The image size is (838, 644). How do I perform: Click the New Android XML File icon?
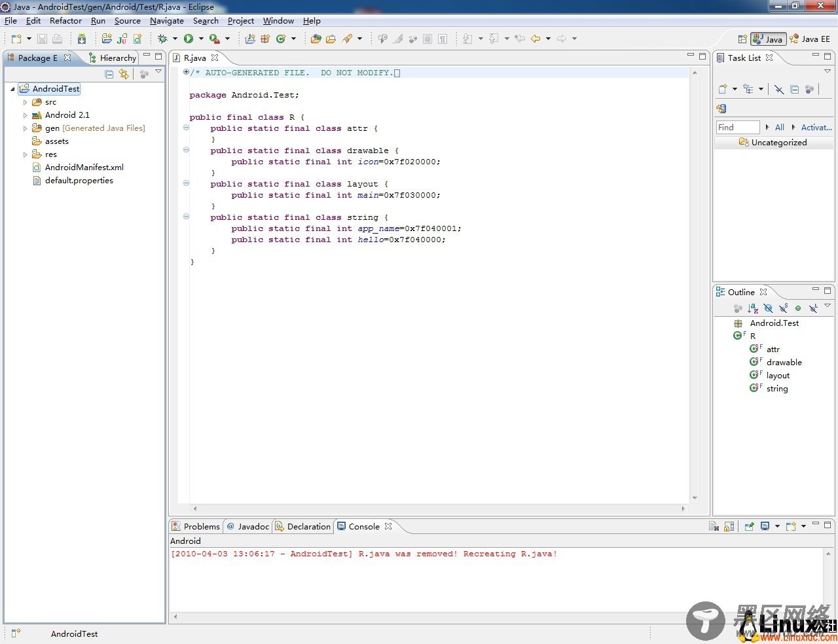[x=137, y=39]
